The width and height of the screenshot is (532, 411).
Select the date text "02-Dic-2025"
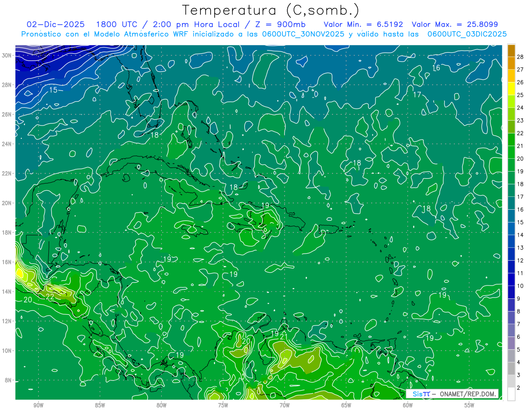[x=56, y=24]
